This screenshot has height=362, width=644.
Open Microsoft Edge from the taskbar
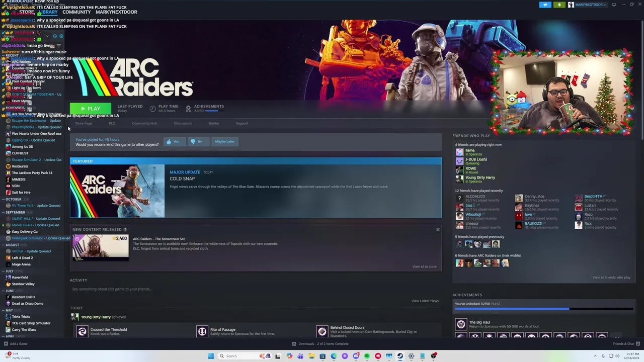(x=334, y=356)
